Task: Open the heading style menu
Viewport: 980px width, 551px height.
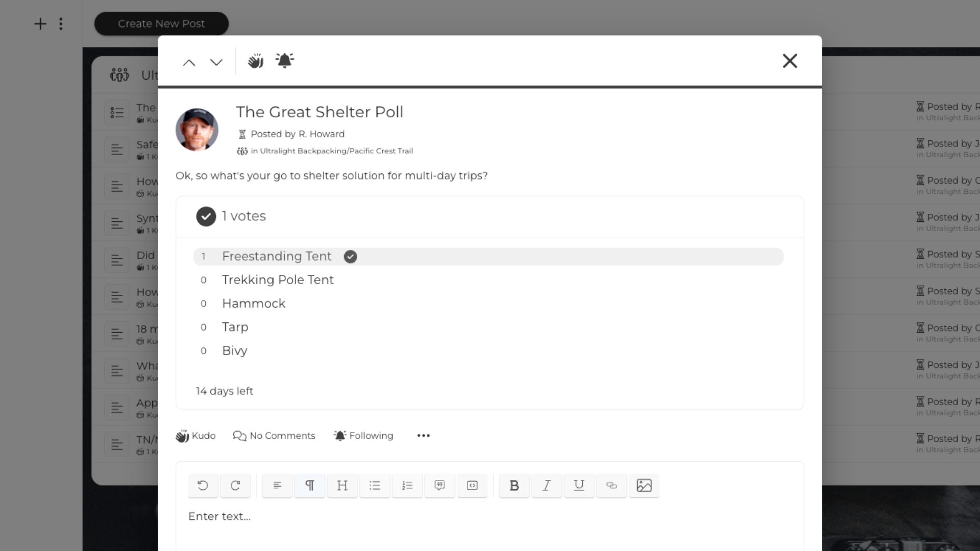Action: click(342, 485)
